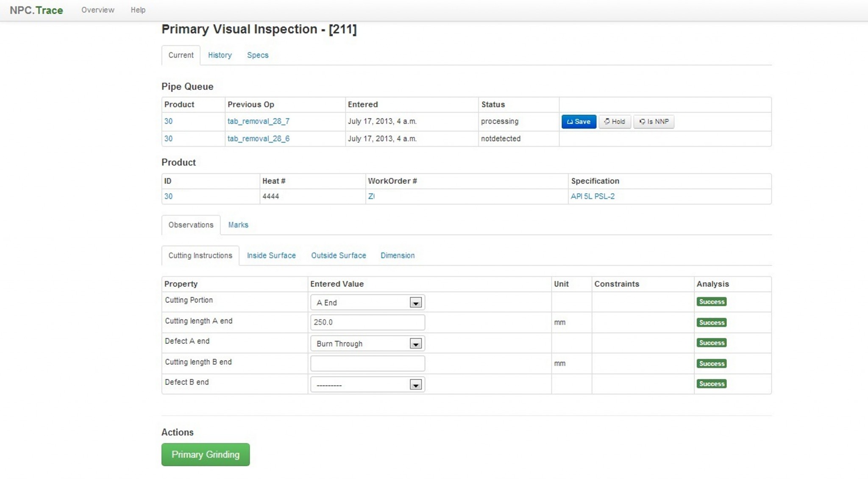Screen dimensions: 868x480
Task: Open the tab_removal_28_6 link
Action: 258,139
